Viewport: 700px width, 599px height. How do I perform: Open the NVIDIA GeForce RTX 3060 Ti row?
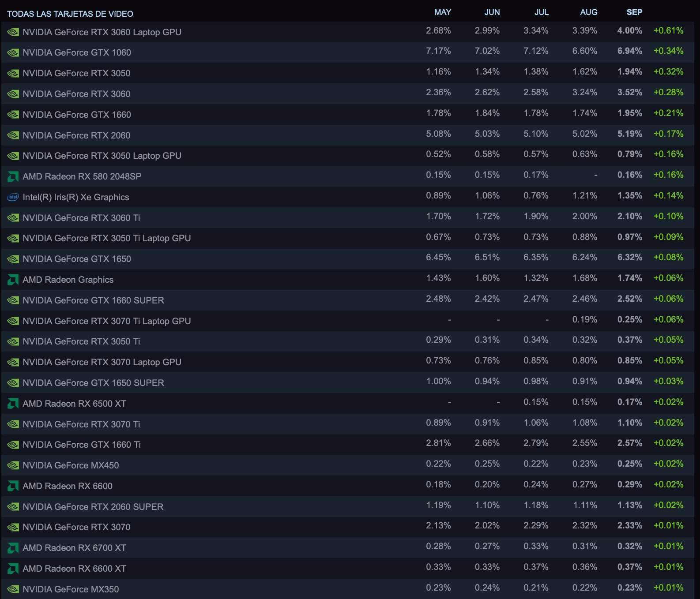347,217
